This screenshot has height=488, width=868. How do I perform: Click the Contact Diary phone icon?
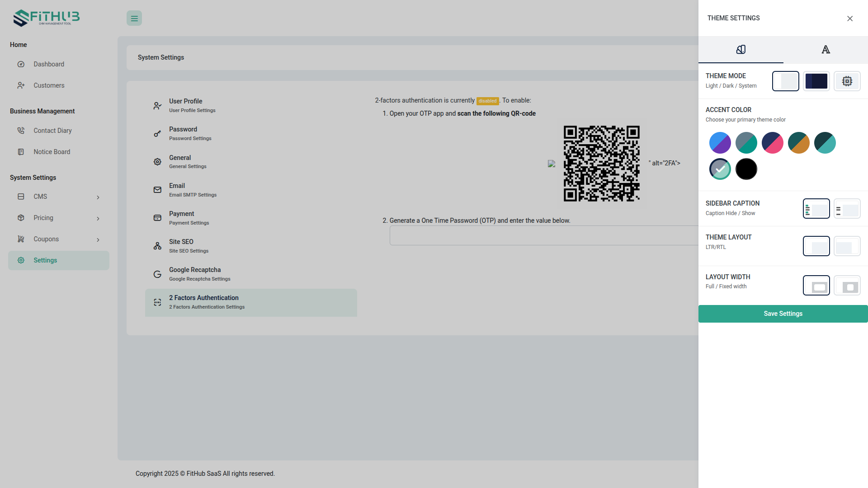pyautogui.click(x=21, y=131)
